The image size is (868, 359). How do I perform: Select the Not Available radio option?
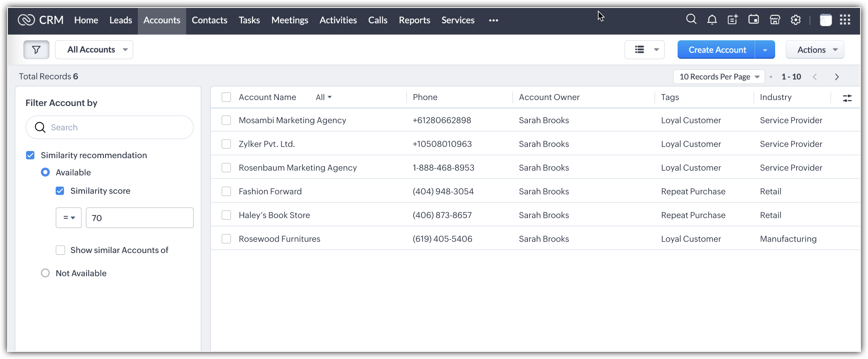pyautogui.click(x=45, y=273)
